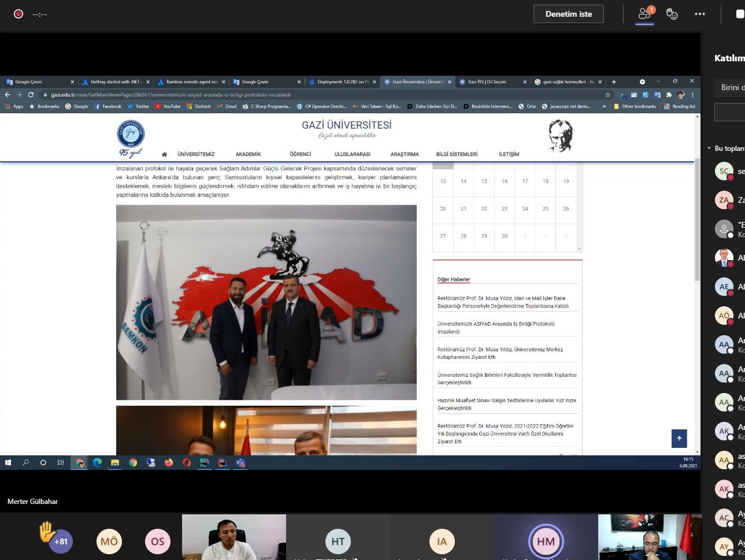
Task: Open AKADEMİK menu
Action: [248, 154]
